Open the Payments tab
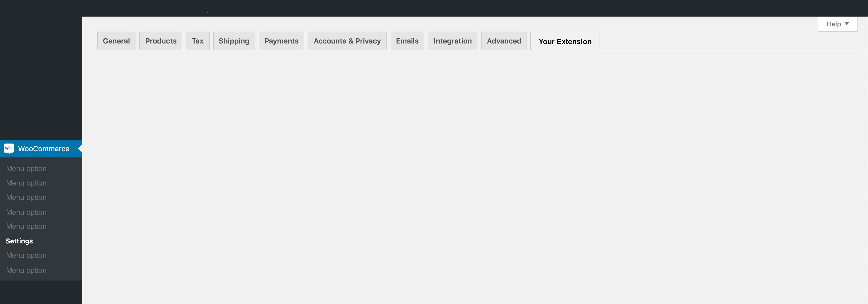 281,41
